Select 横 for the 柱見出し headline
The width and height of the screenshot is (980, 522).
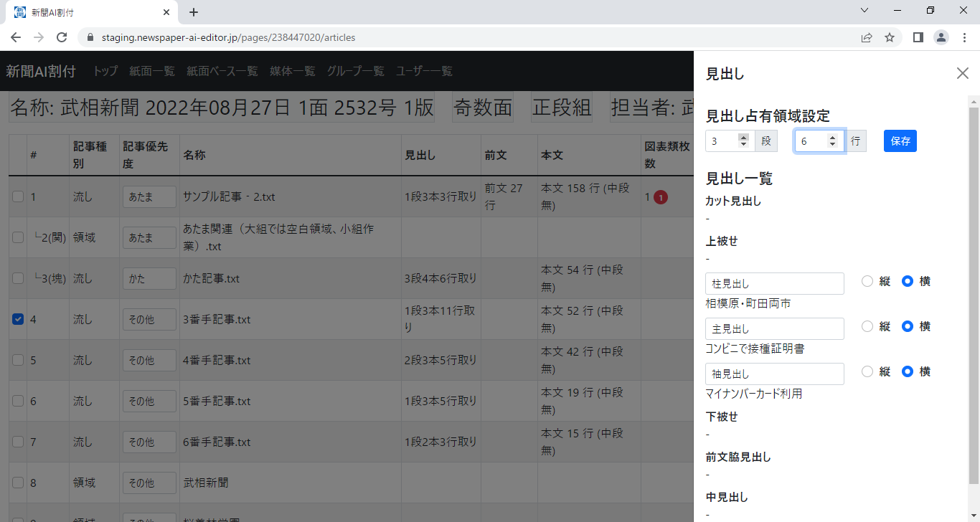coord(908,281)
